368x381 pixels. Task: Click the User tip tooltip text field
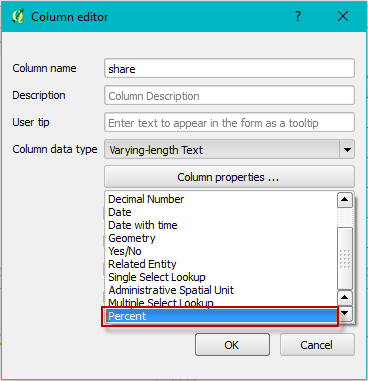(229, 123)
